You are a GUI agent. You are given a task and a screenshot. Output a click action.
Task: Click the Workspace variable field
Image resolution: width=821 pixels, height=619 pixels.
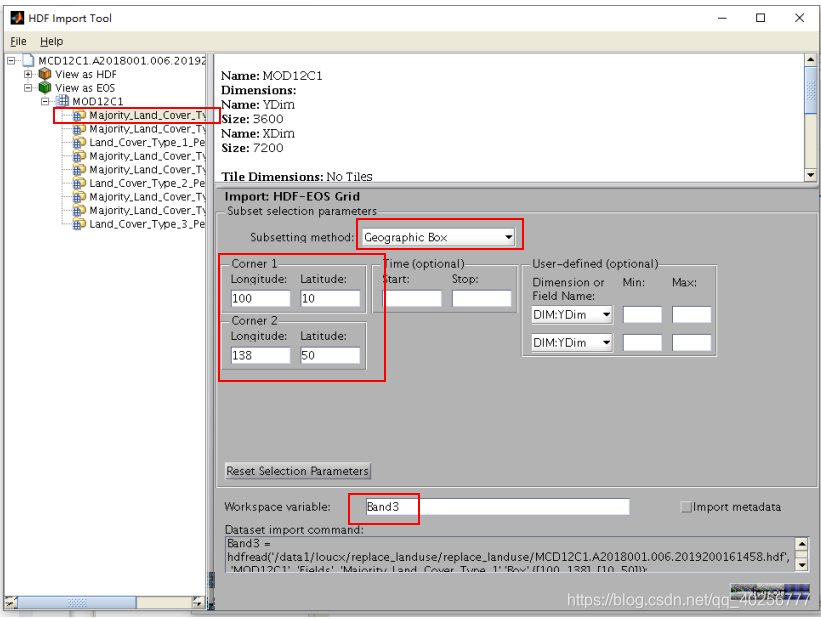point(497,507)
